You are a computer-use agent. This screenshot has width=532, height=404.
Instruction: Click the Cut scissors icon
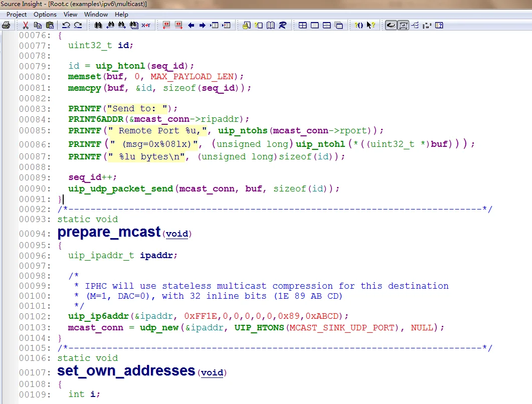click(26, 25)
